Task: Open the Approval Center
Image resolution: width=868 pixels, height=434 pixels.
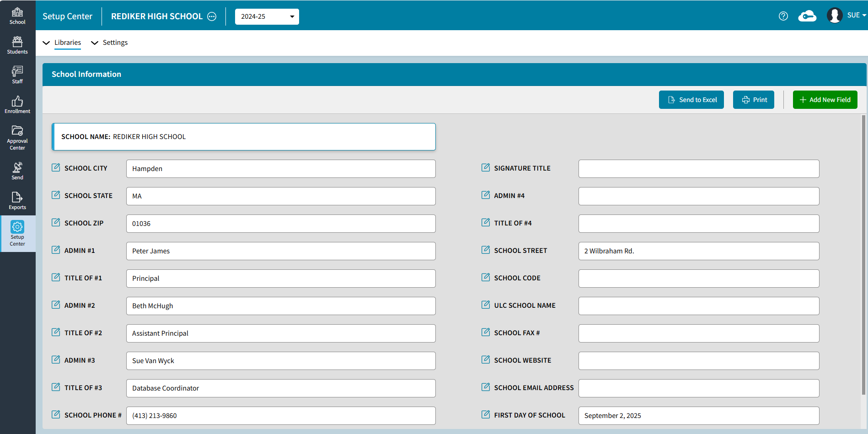Action: tap(17, 138)
